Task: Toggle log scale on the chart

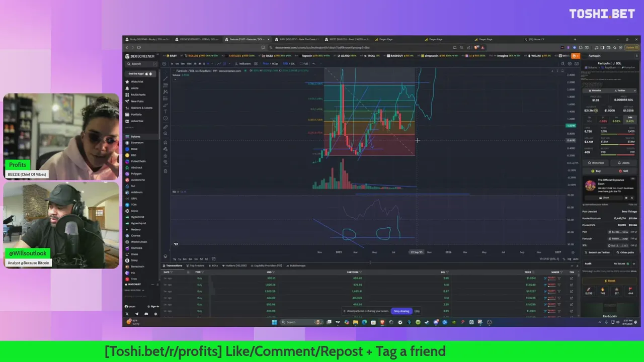Action: (570, 259)
